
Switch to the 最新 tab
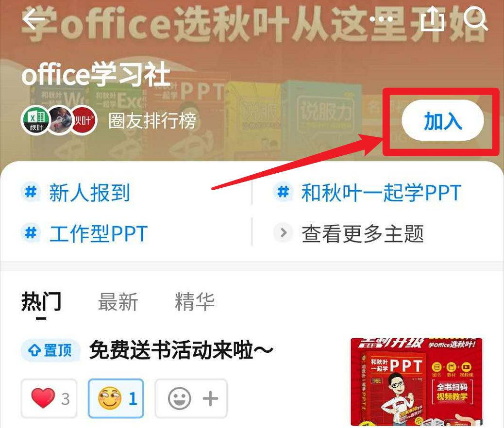[x=118, y=302]
